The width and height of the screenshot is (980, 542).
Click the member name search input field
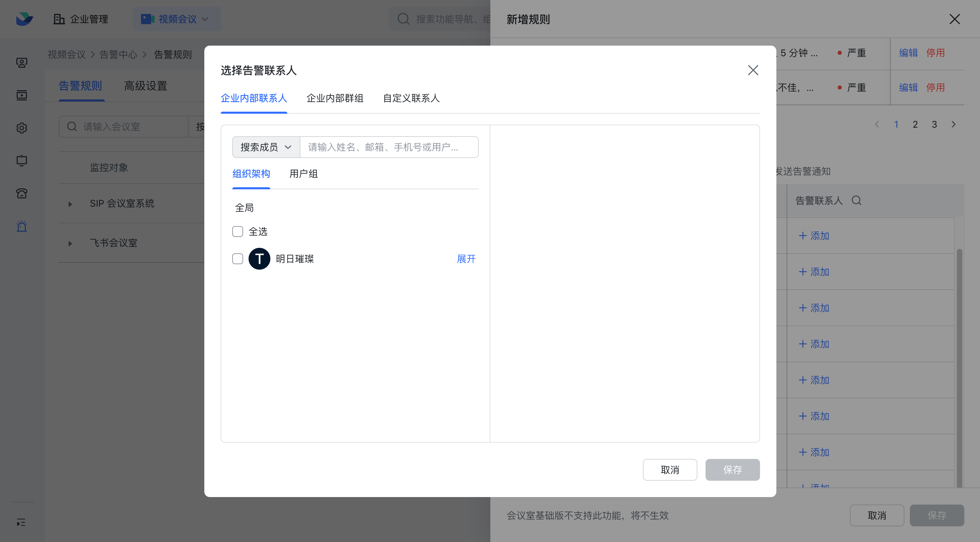click(389, 147)
